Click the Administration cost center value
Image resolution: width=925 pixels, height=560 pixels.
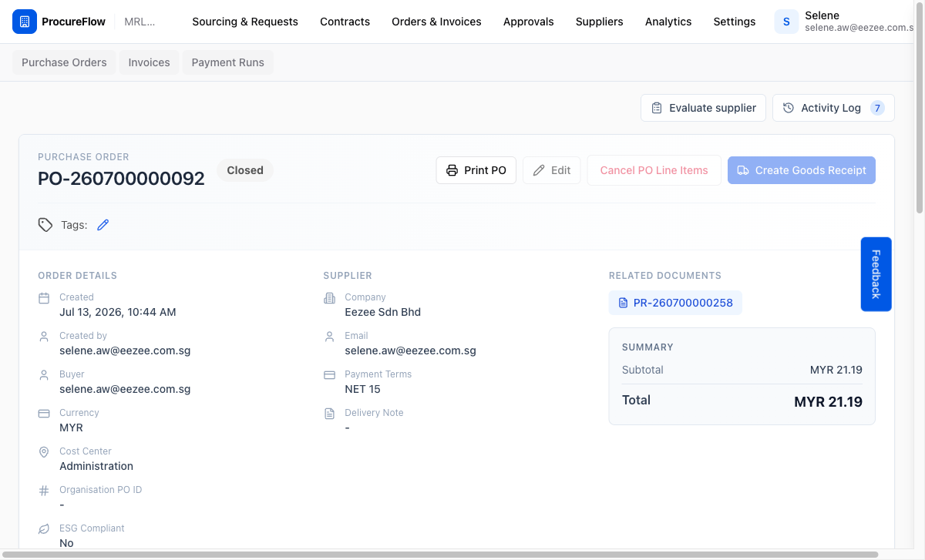pos(96,466)
